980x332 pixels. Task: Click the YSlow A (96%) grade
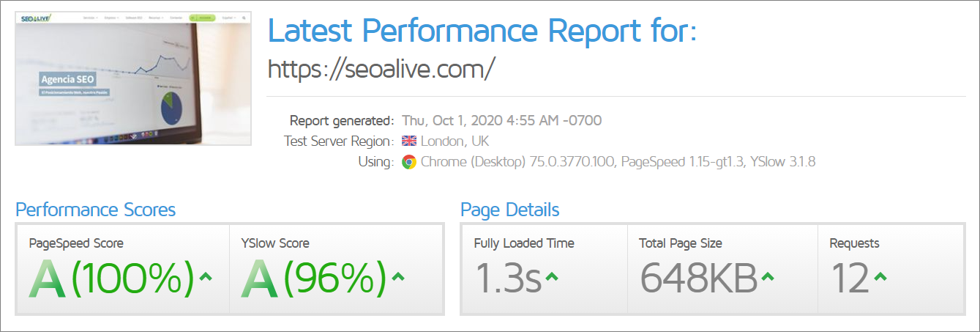313,278
